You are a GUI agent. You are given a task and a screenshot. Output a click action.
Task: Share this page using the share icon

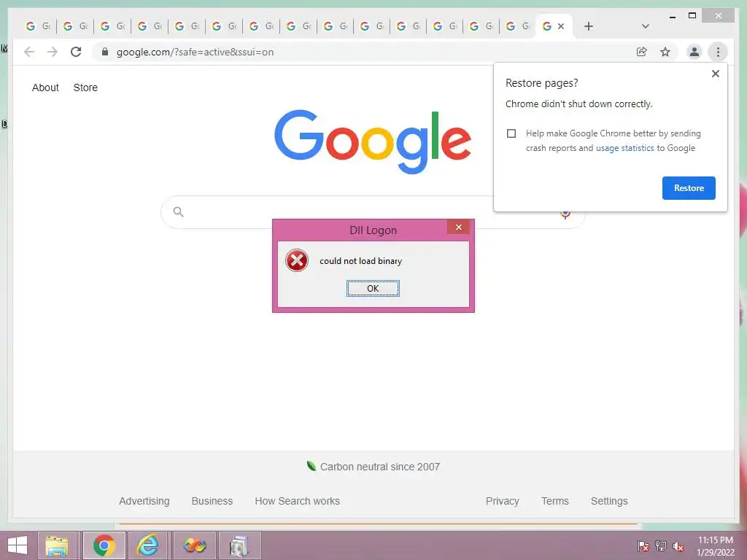[642, 52]
